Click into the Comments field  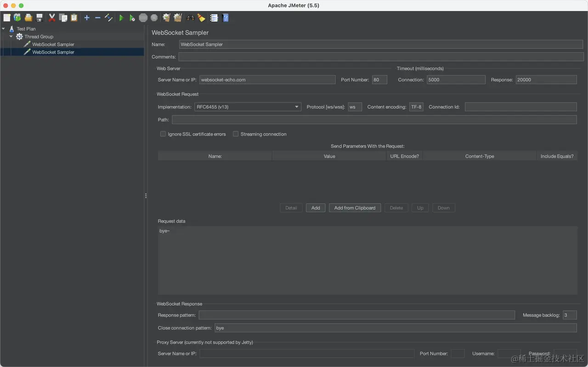point(381,57)
